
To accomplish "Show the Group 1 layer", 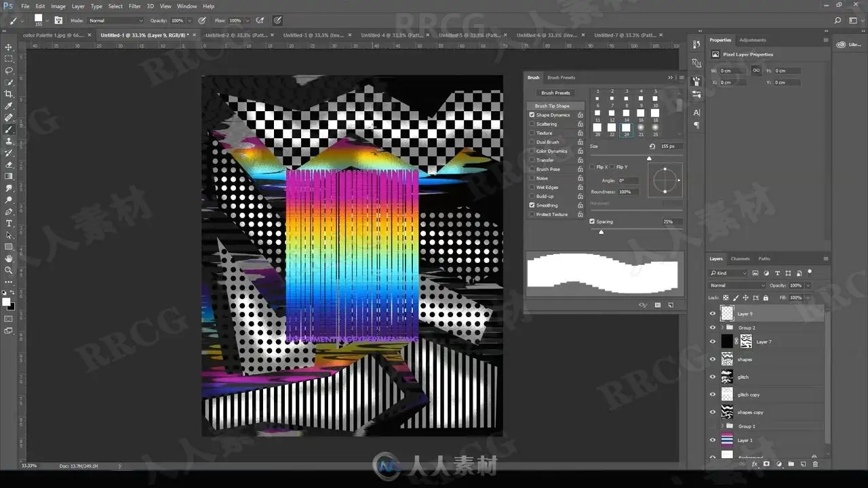I will 712,426.
